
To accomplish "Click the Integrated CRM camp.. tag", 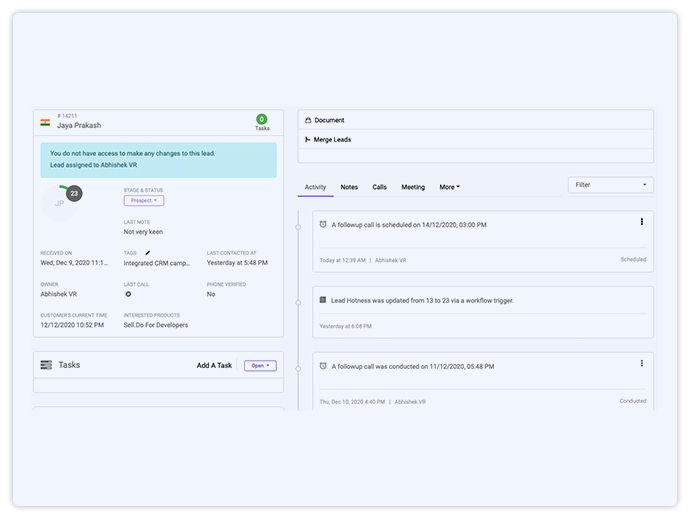I will (x=157, y=263).
